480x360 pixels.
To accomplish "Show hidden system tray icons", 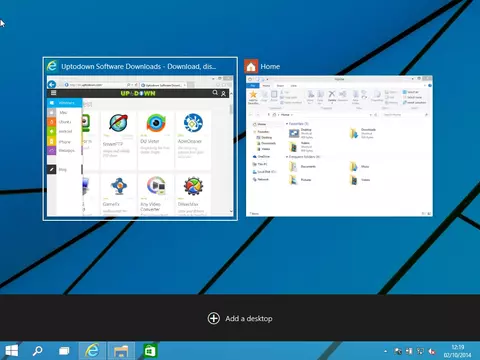I will point(385,351).
